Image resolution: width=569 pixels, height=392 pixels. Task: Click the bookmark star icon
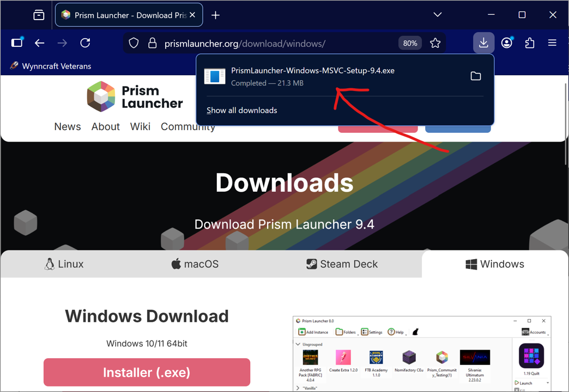pyautogui.click(x=435, y=43)
